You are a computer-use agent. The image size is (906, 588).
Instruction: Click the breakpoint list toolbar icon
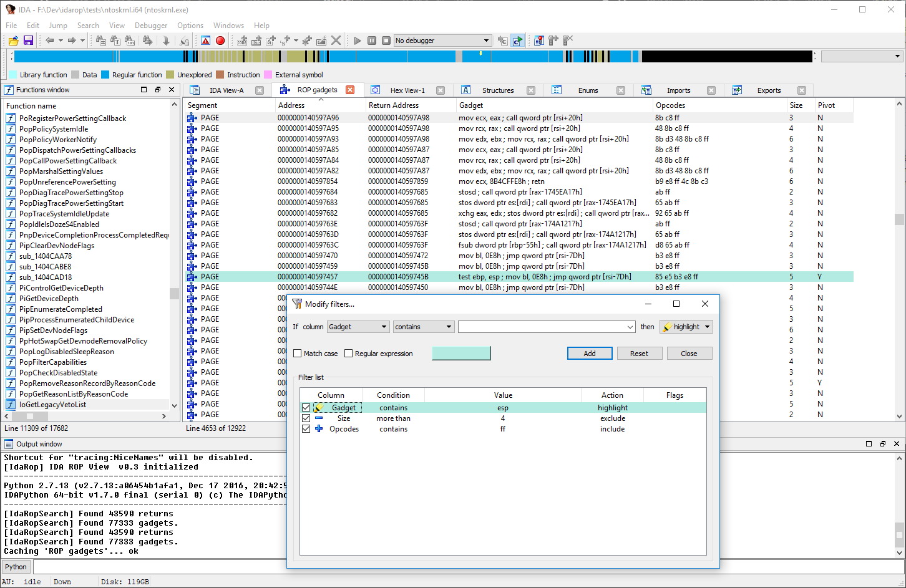[x=539, y=41]
